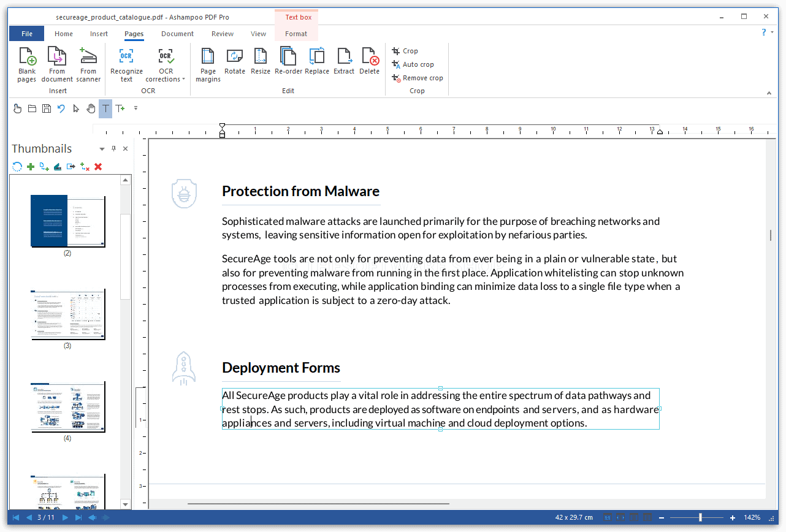
Task: Switch to the Home tab
Action: (x=64, y=34)
